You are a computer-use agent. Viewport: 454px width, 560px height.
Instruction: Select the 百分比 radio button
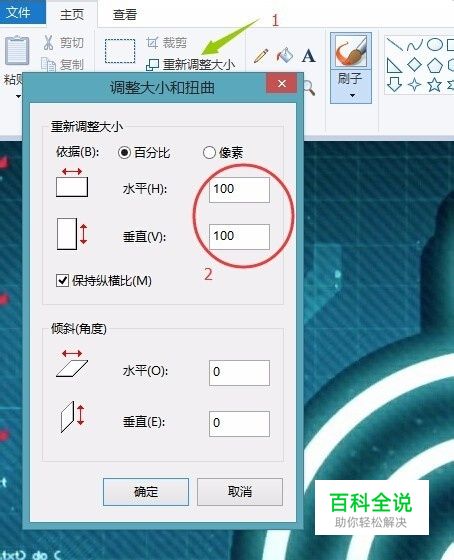[x=124, y=153]
